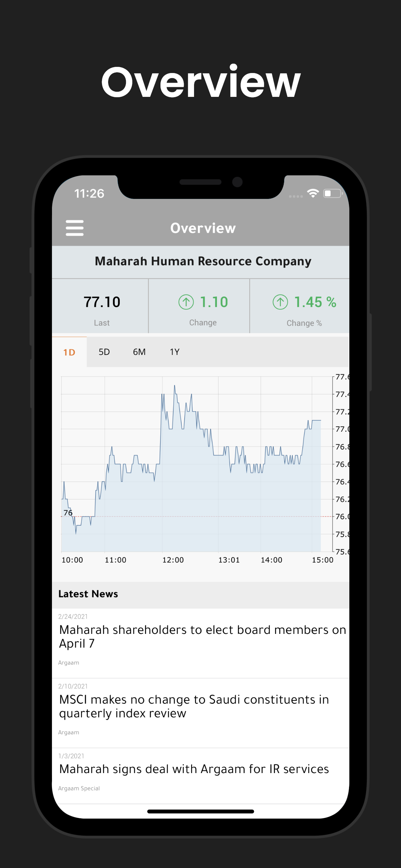Tap the 2/24/2021 news date
This screenshot has width=401, height=868.
coord(73,616)
